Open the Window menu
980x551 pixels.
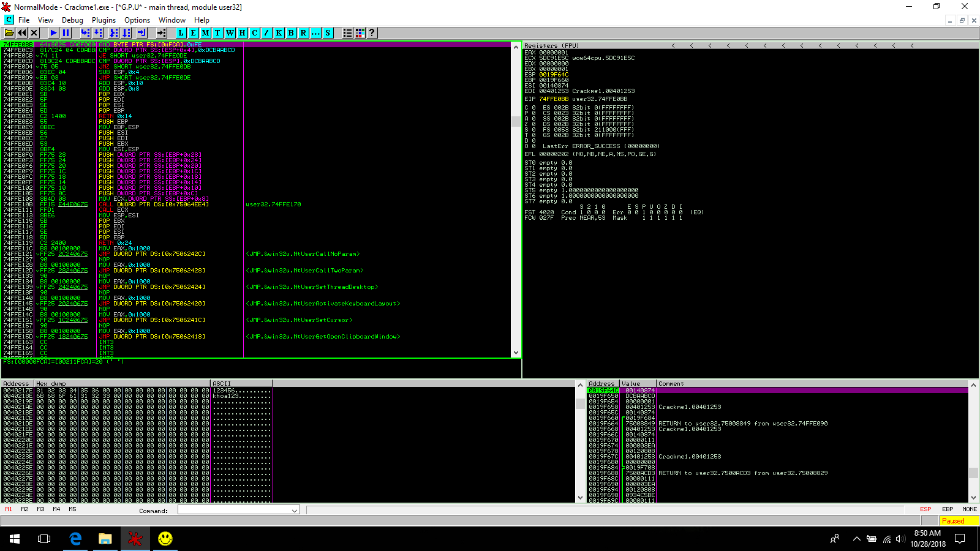pos(172,20)
